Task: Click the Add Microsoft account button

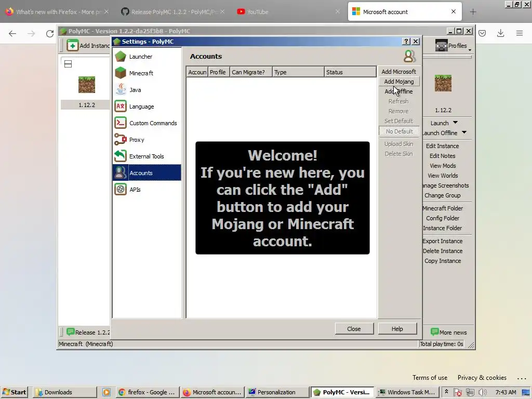Action: pyautogui.click(x=398, y=72)
